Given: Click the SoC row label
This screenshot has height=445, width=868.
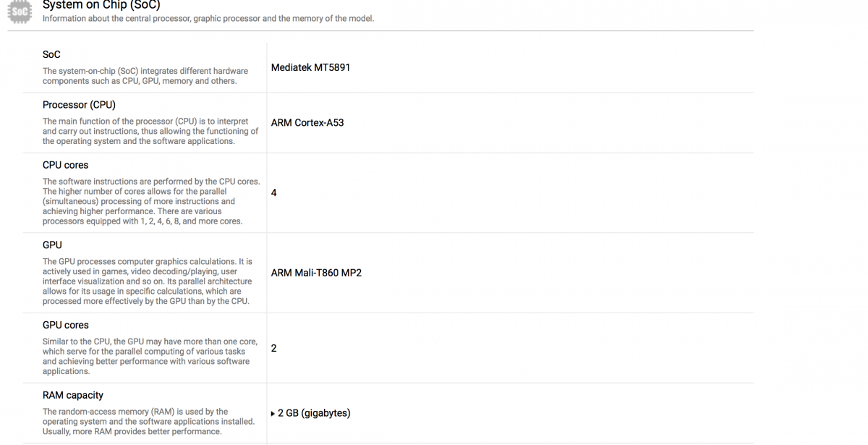Looking at the screenshot, I should (x=51, y=54).
